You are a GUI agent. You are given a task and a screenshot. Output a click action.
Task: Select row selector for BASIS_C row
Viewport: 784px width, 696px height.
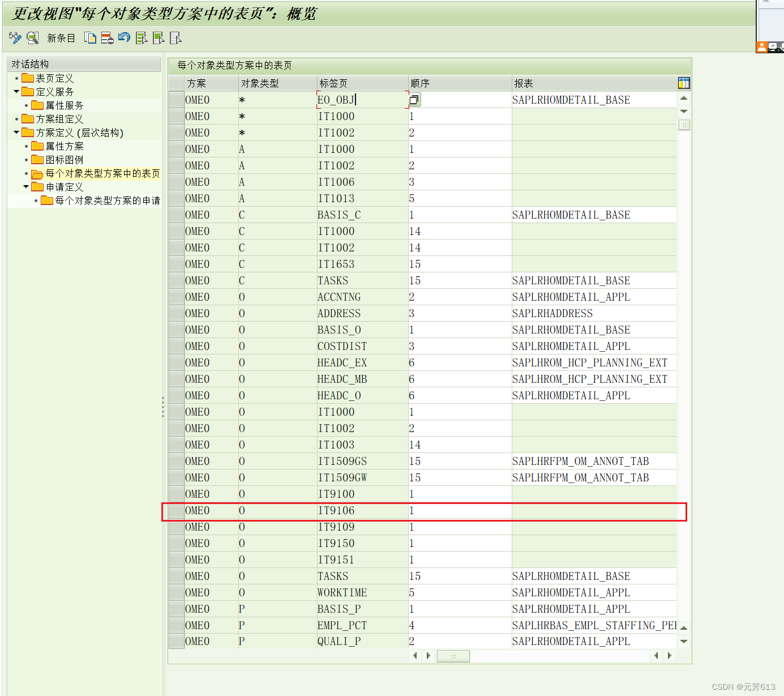pyautogui.click(x=177, y=215)
